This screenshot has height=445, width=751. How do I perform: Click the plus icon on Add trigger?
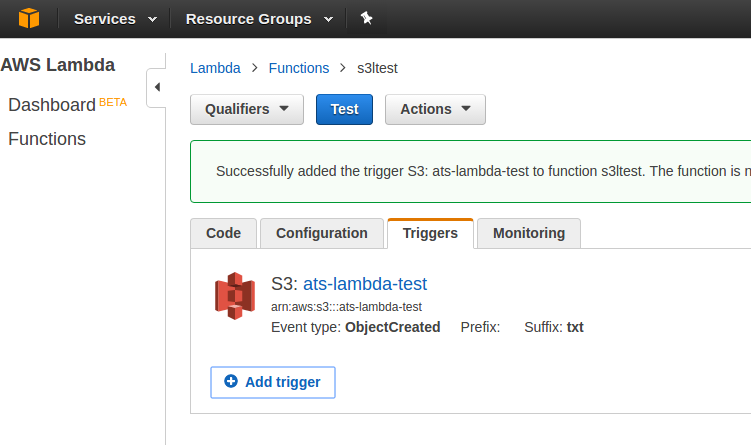231,382
